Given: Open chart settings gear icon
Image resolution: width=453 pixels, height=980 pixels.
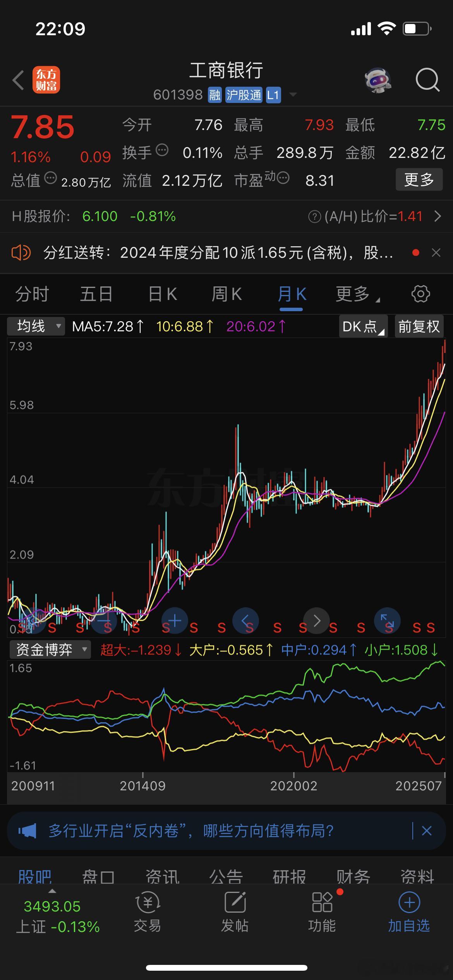Looking at the screenshot, I should click(420, 294).
